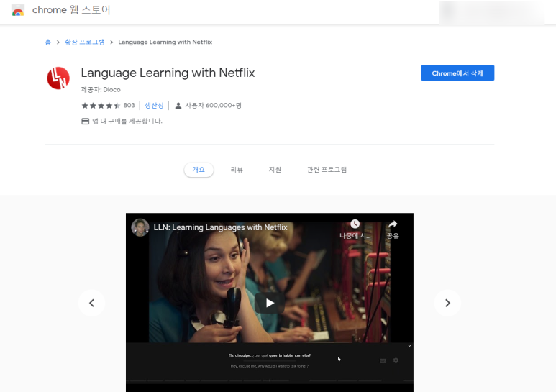Select the '개요' tab
Screen dimensions: 556x392
click(x=199, y=170)
